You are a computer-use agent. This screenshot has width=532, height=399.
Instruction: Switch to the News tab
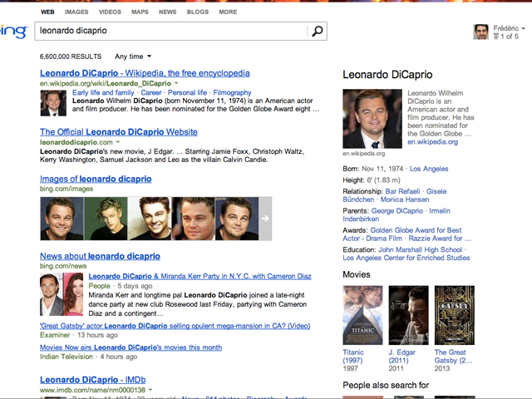(x=167, y=12)
